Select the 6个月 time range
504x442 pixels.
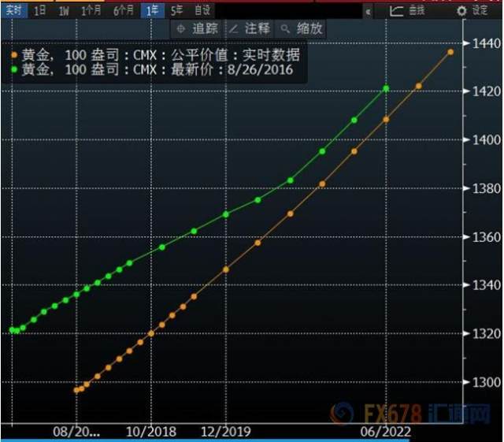click(124, 11)
